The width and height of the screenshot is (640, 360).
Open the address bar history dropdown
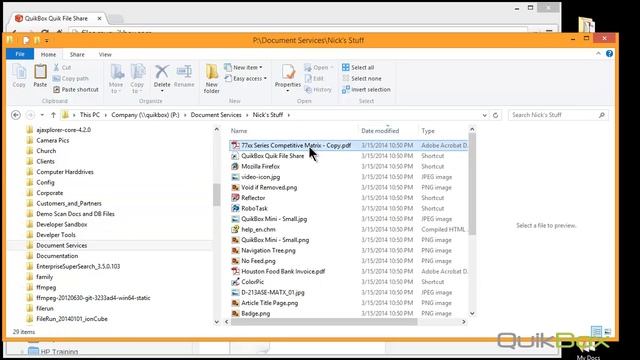coord(484,115)
